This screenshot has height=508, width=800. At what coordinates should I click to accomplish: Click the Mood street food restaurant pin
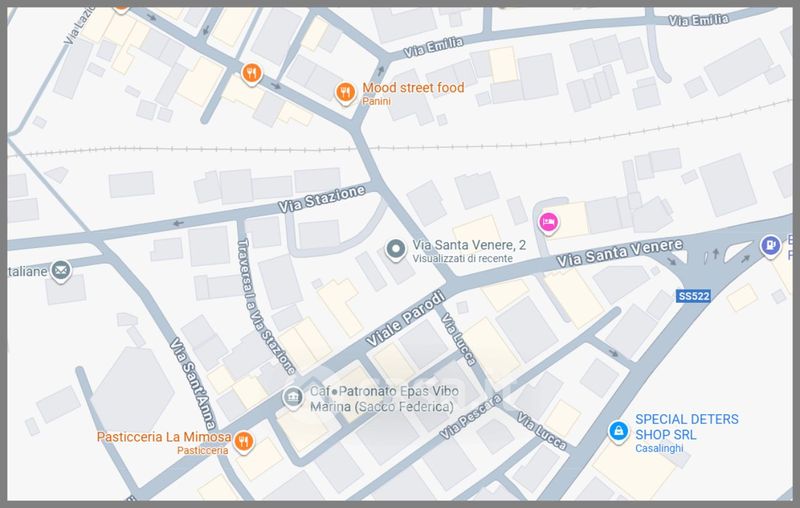pyautogui.click(x=345, y=93)
